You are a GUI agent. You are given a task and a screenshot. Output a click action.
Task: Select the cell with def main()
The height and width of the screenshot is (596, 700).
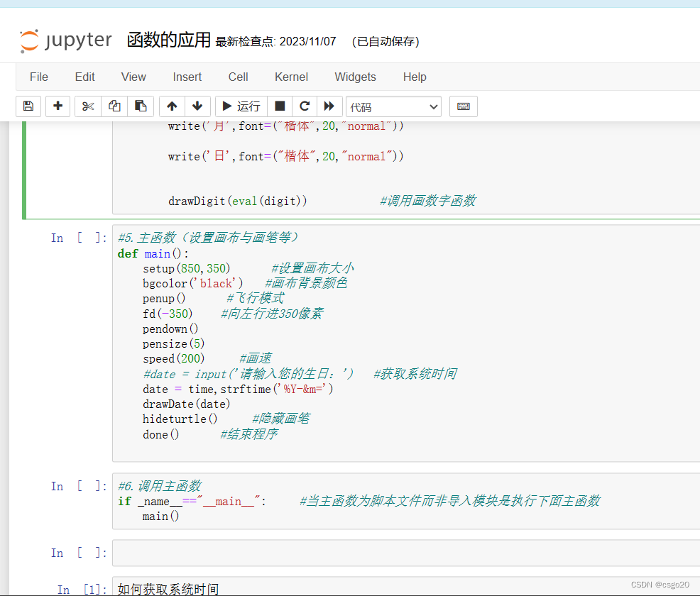pyautogui.click(x=406, y=343)
